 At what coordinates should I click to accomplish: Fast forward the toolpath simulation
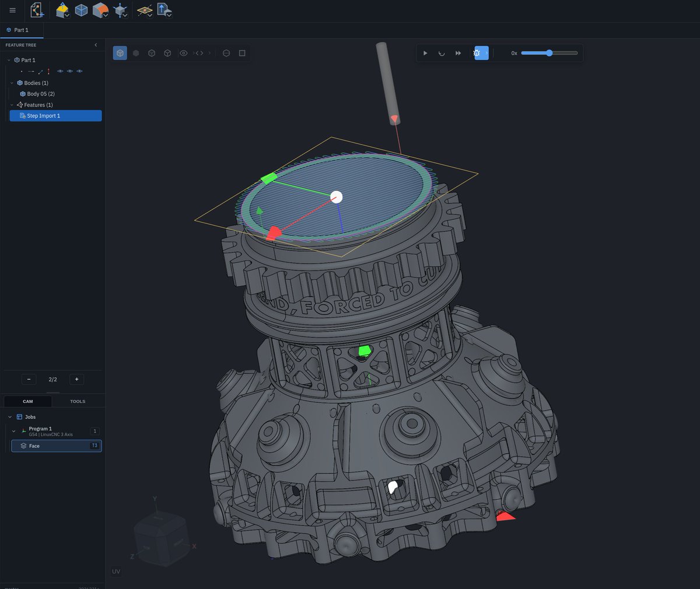458,53
